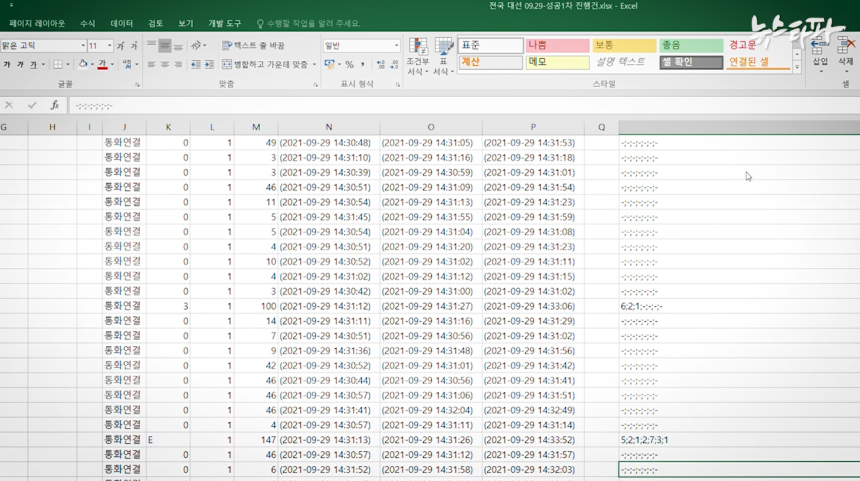Screen dimensions: 860x481
Task: Center text horizontally
Action: click(165, 64)
